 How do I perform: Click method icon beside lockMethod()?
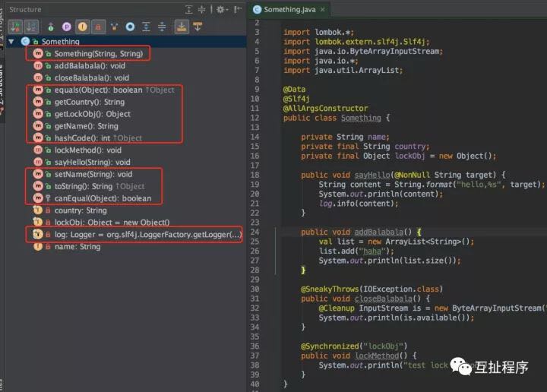point(38,150)
